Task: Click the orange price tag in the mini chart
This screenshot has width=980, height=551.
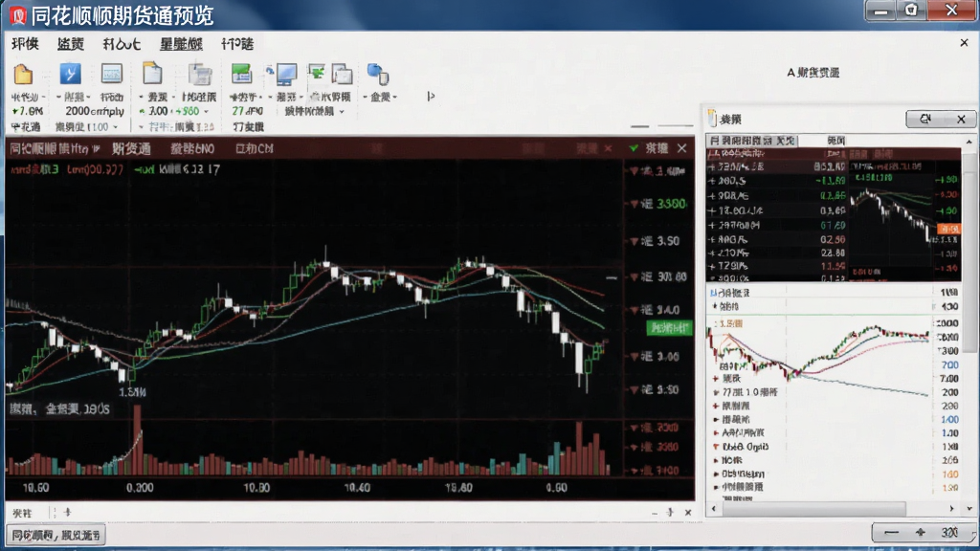Action: 948,230
